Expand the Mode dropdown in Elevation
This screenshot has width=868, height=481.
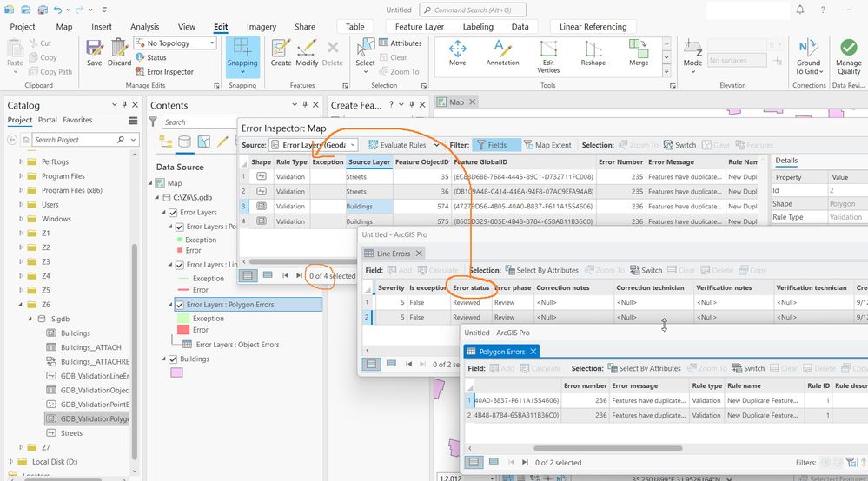(x=692, y=72)
